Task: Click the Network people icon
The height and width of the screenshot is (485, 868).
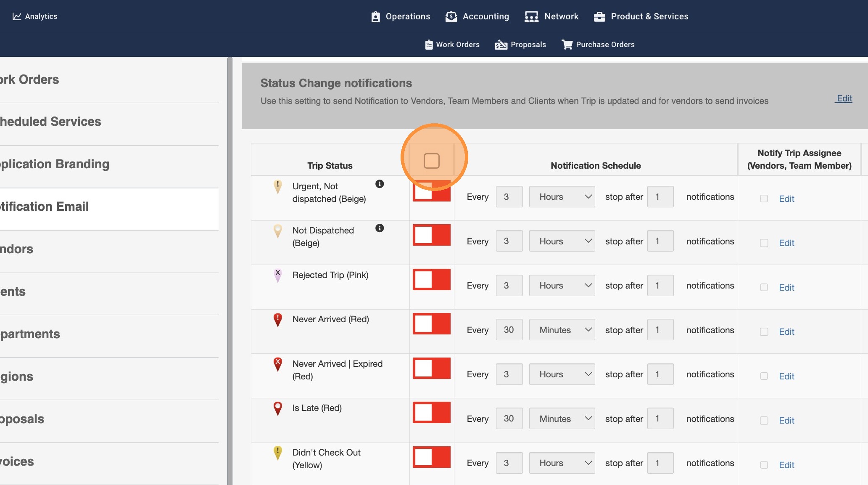Action: point(531,16)
